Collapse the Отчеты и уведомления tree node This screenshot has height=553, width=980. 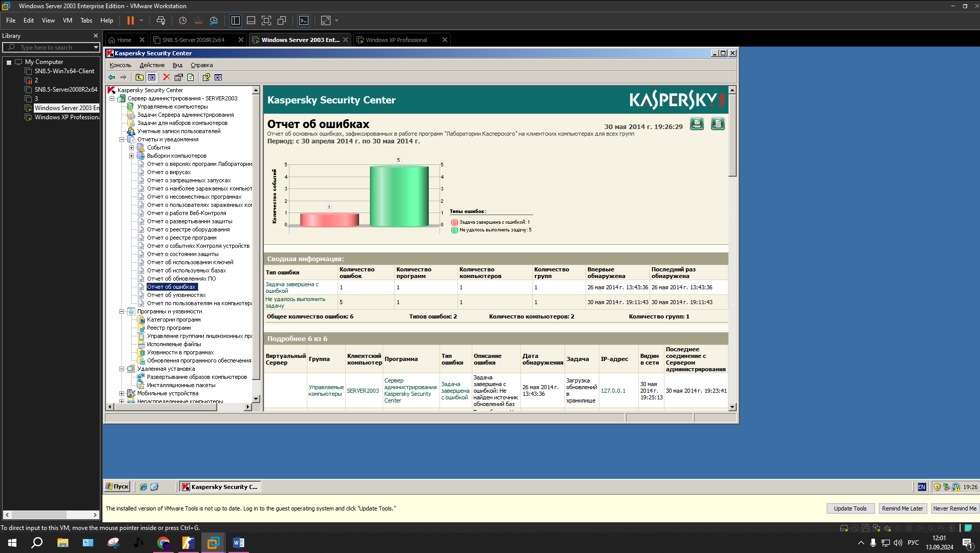pyautogui.click(x=121, y=139)
